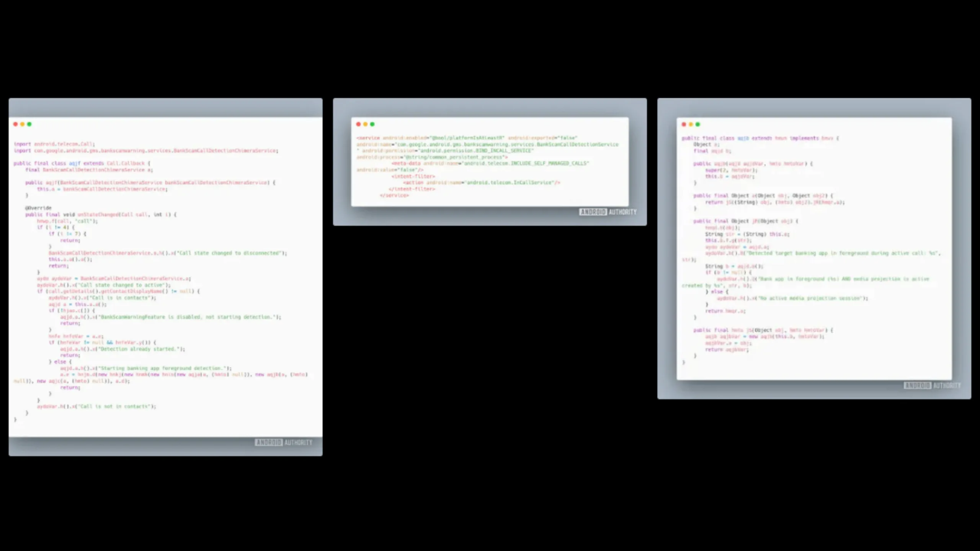The width and height of the screenshot is (980, 551).
Task: Click the 'android.telecom.InCallService' action line
Action: click(x=482, y=183)
